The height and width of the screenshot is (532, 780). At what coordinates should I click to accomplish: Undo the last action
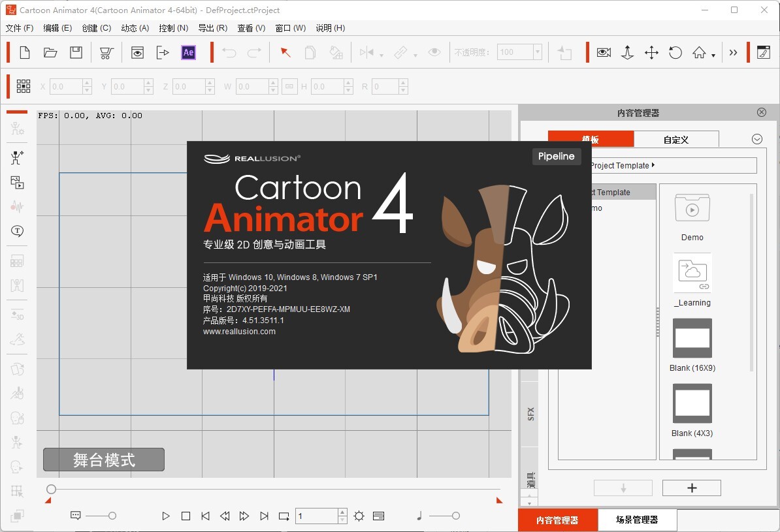pyautogui.click(x=229, y=52)
